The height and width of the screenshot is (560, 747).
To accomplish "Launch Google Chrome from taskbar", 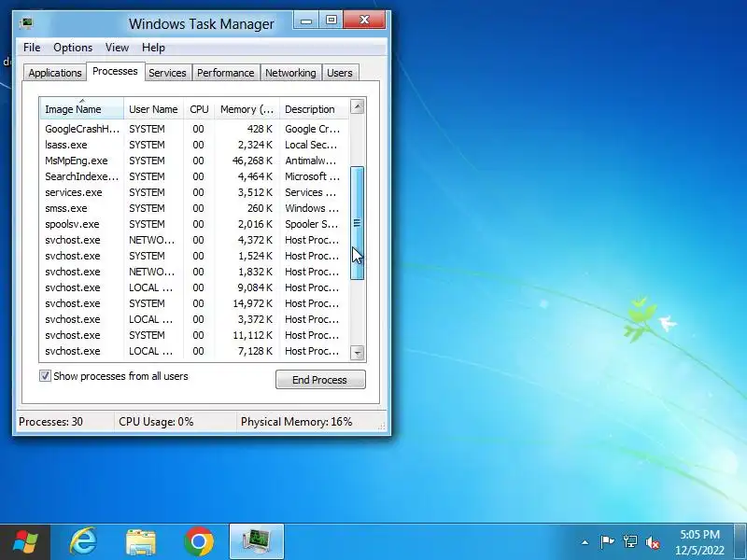I will point(199,541).
